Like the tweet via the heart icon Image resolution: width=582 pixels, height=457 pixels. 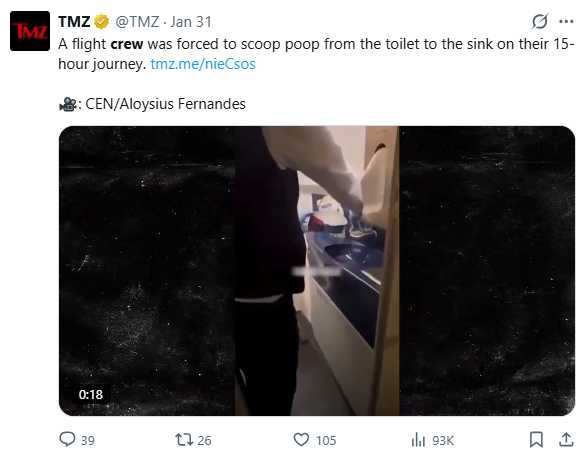click(x=301, y=440)
